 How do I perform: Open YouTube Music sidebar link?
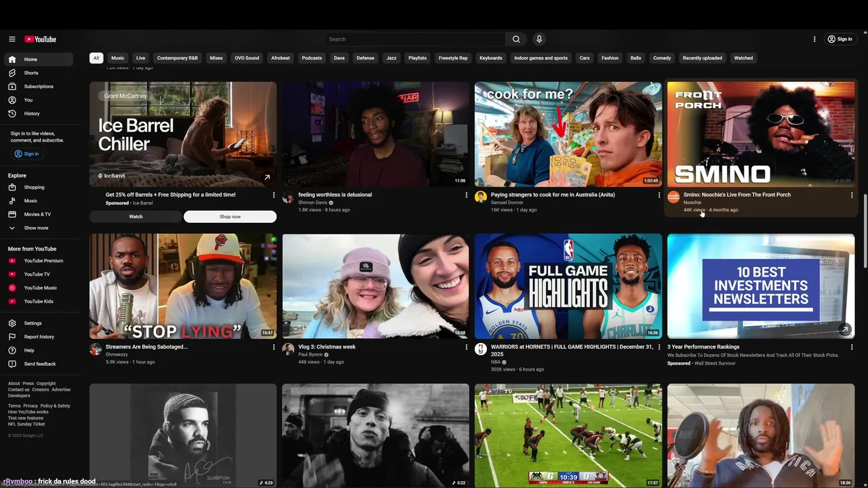click(x=39, y=288)
